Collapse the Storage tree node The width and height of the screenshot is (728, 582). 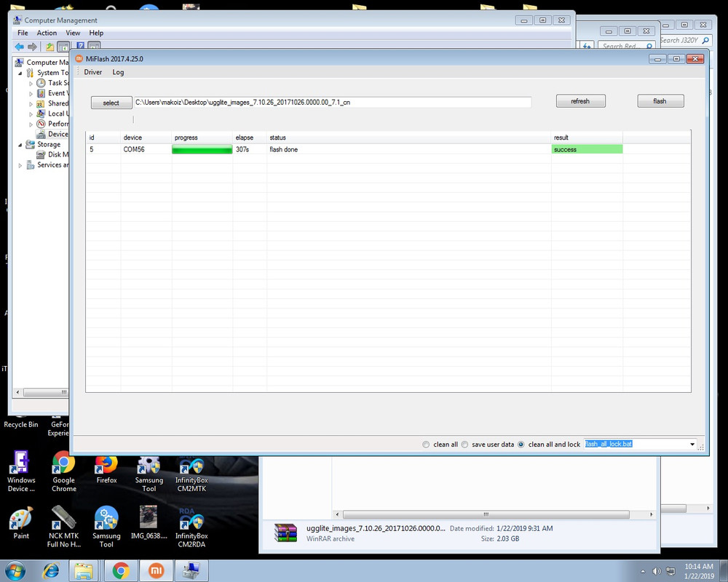pos(20,145)
